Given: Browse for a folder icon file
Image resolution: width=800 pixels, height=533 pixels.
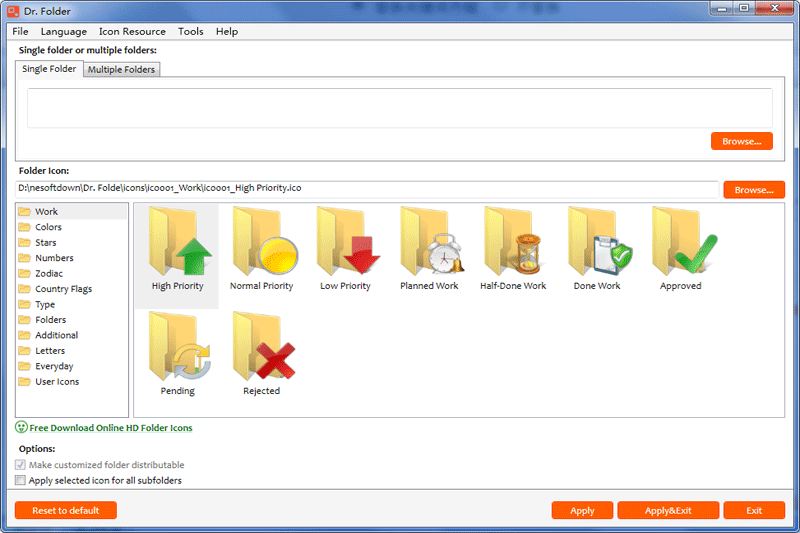Looking at the screenshot, I should pos(754,190).
